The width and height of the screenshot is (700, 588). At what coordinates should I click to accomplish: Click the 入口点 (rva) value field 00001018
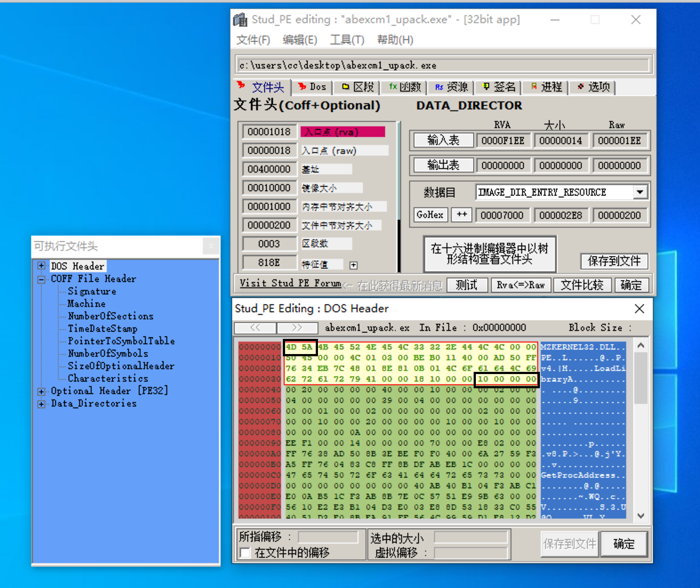click(x=269, y=132)
